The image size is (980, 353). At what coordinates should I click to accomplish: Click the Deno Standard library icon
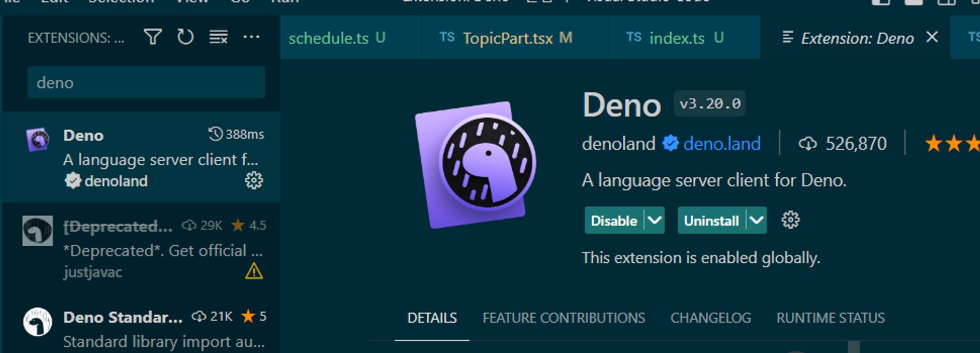coord(37,322)
